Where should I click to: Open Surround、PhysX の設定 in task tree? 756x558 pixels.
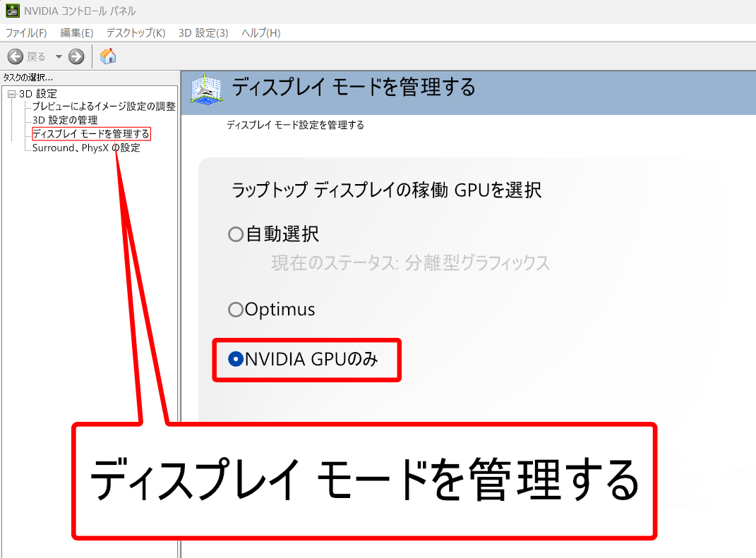86,147
